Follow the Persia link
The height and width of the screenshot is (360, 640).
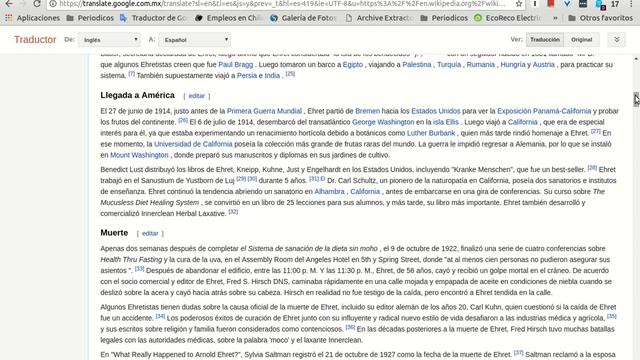(247, 76)
